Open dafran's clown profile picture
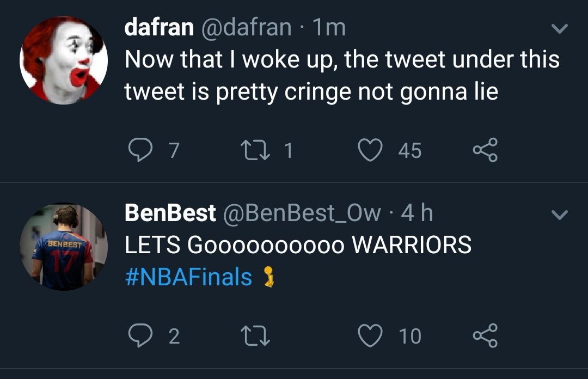 [x=64, y=60]
